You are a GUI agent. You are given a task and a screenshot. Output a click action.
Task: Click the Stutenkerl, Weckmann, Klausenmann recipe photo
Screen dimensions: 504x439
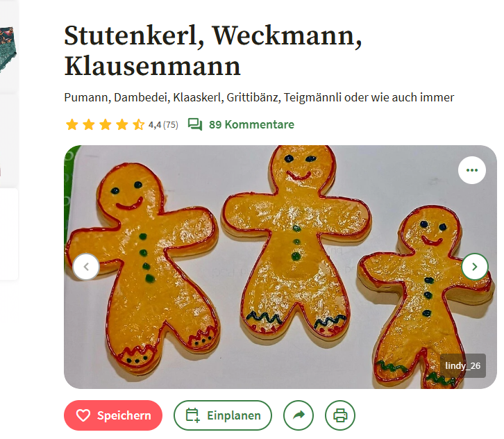point(280,267)
